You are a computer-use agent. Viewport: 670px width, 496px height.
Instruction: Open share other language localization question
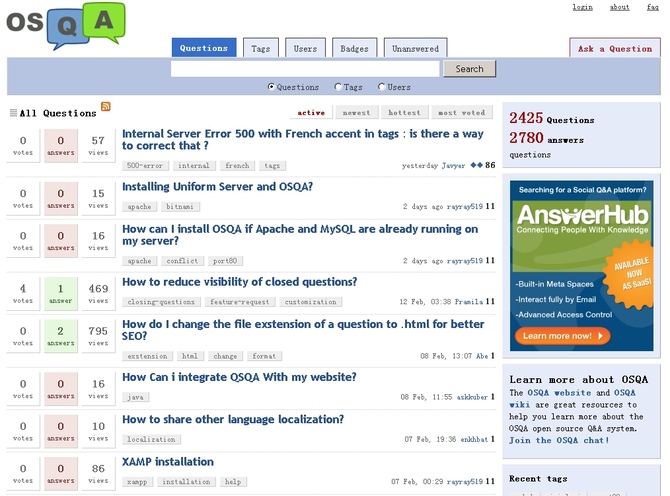[233, 420]
